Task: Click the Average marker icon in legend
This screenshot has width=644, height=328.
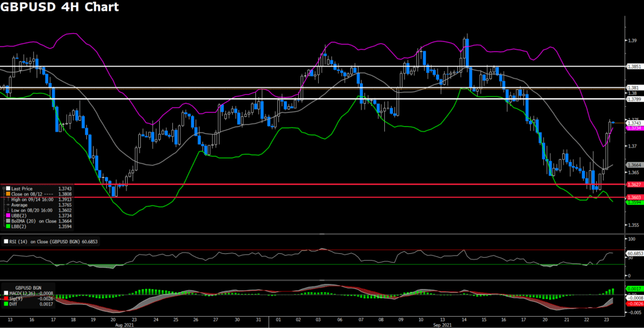Action: point(8,205)
